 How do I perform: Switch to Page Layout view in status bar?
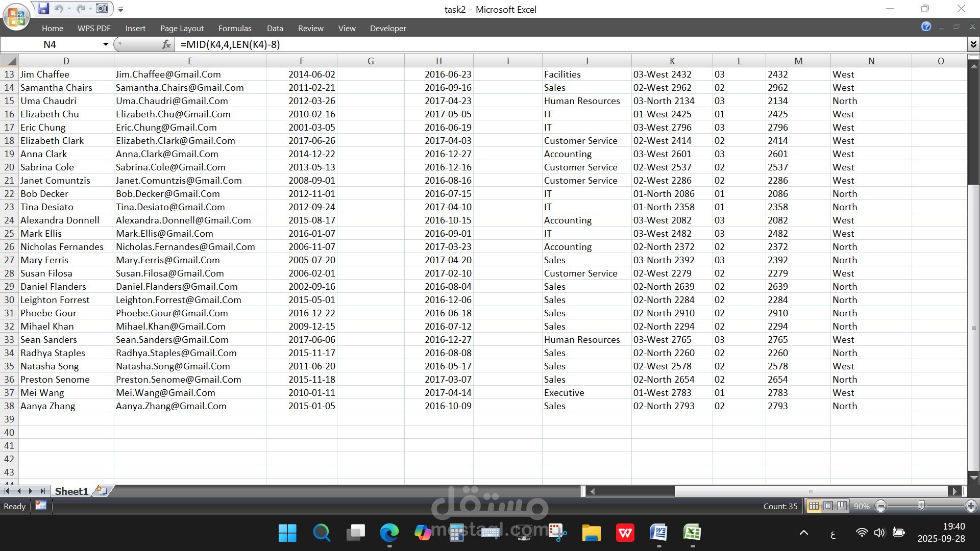coord(827,506)
